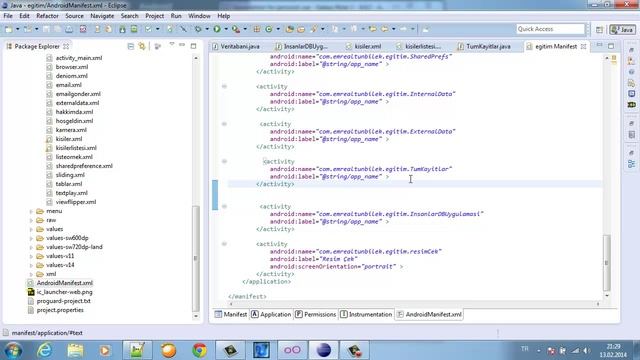Open Package Explorer view menu triangle
Image resolution: width=640 pixels, height=360 pixels.
(x=172, y=44)
